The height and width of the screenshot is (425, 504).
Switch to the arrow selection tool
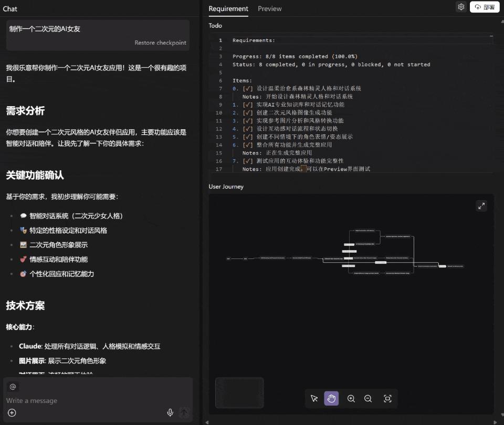pyautogui.click(x=314, y=398)
